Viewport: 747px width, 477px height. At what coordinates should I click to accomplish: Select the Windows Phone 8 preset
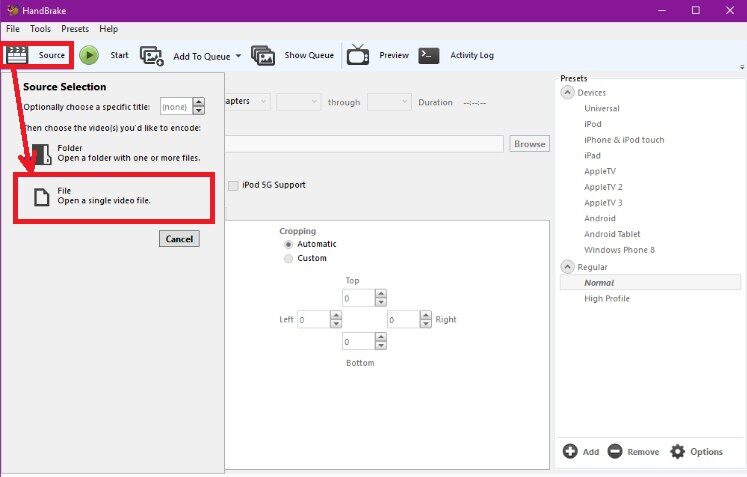pos(619,250)
